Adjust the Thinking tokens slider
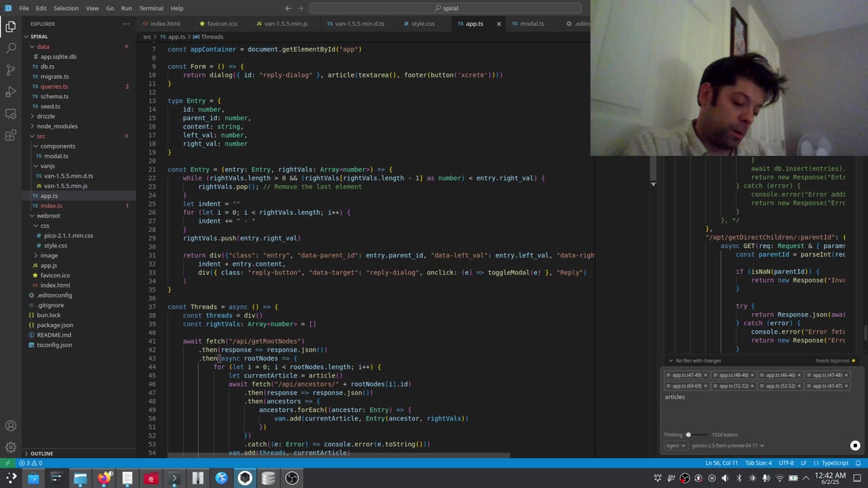 coord(696,434)
